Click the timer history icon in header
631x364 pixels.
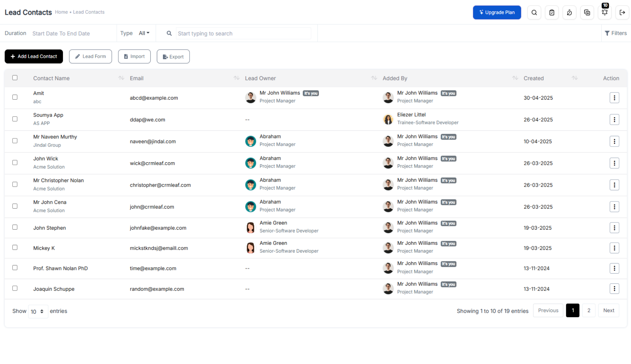pos(569,13)
